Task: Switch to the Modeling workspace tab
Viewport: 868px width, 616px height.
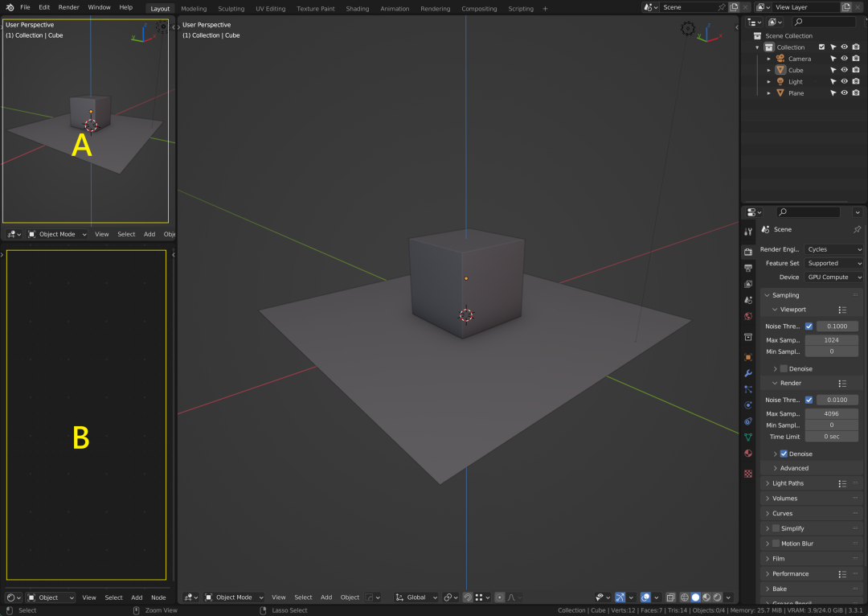Action: point(194,8)
